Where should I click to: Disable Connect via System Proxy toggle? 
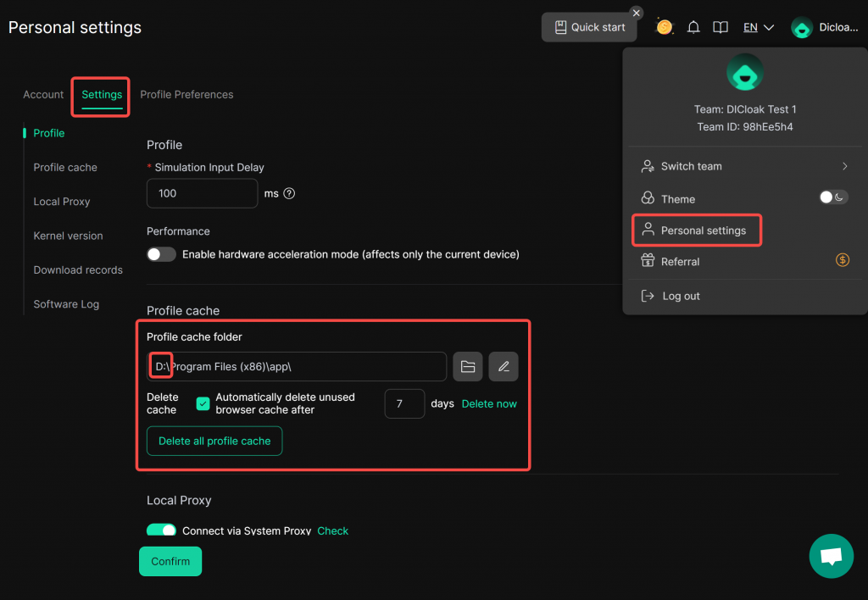161,531
